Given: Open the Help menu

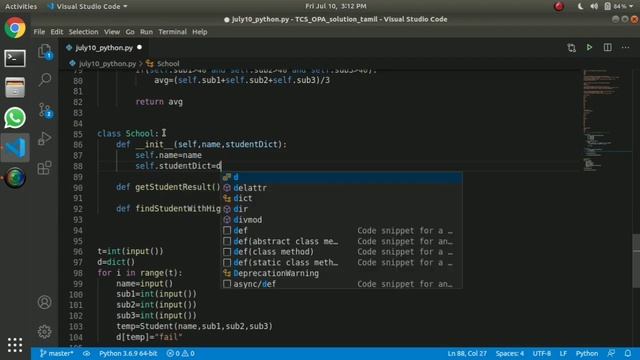Looking at the screenshot, I should coord(200,32).
